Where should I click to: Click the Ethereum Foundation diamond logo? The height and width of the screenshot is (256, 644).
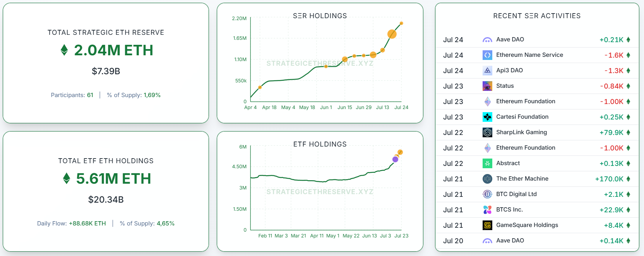[x=487, y=101]
